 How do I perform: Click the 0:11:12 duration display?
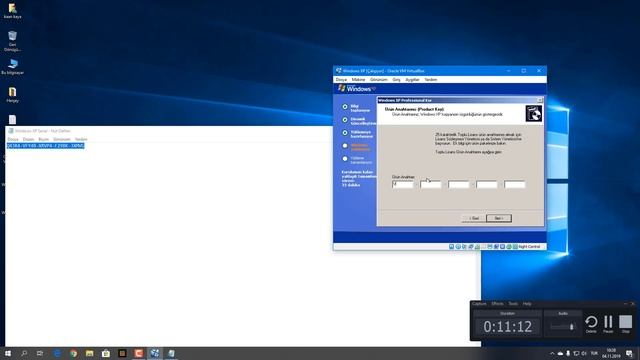click(507, 327)
